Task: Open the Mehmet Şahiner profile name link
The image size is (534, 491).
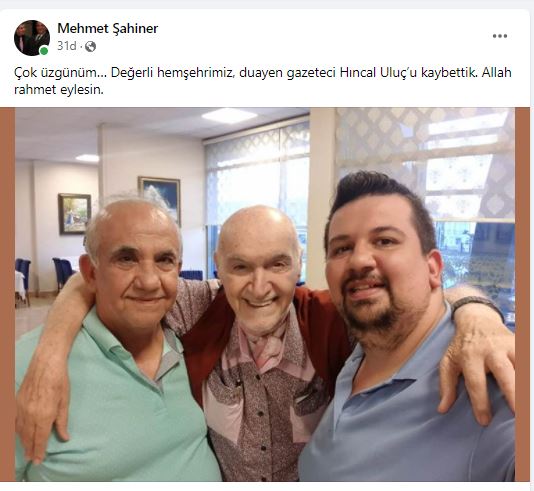Action: [x=108, y=28]
